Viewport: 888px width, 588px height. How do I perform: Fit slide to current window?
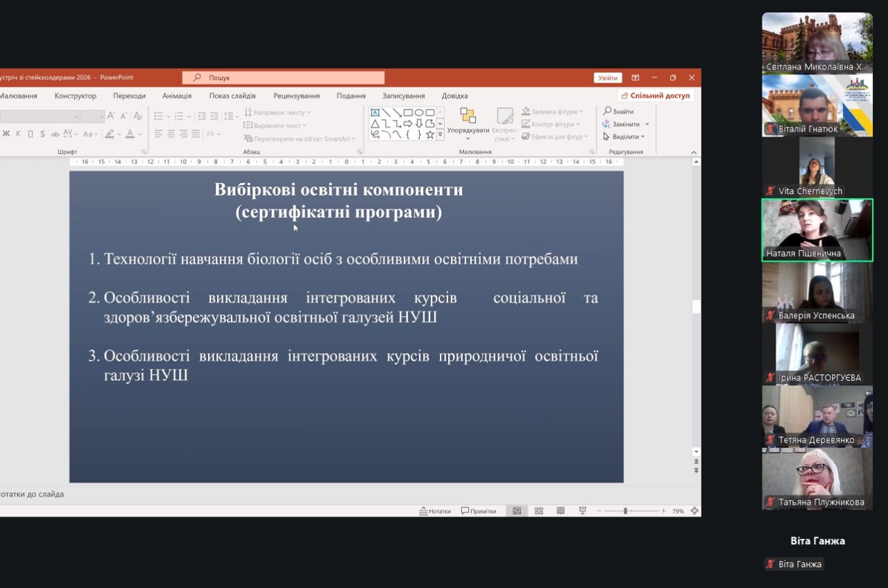pos(694,511)
